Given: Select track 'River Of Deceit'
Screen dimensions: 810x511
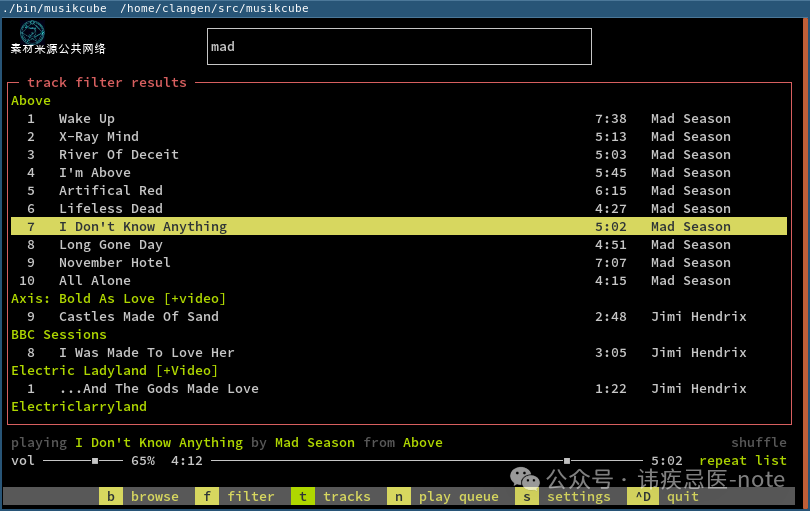Looking at the screenshot, I should point(399,155).
